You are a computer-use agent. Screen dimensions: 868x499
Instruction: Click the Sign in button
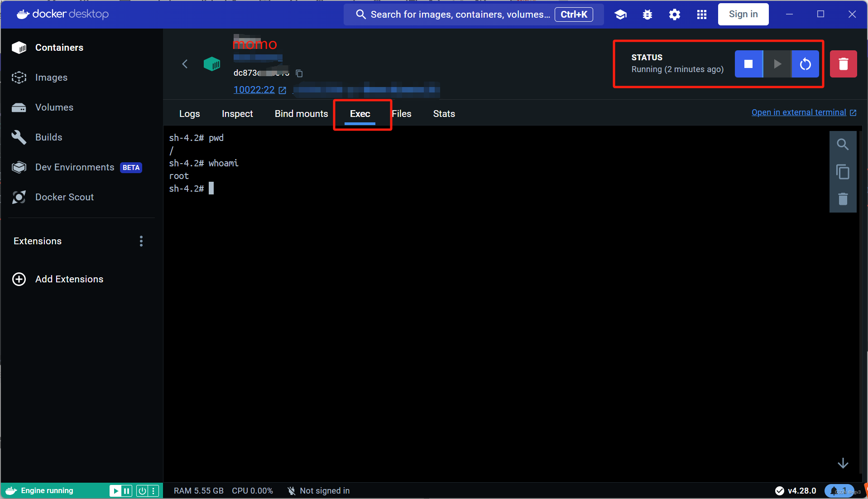click(x=743, y=15)
